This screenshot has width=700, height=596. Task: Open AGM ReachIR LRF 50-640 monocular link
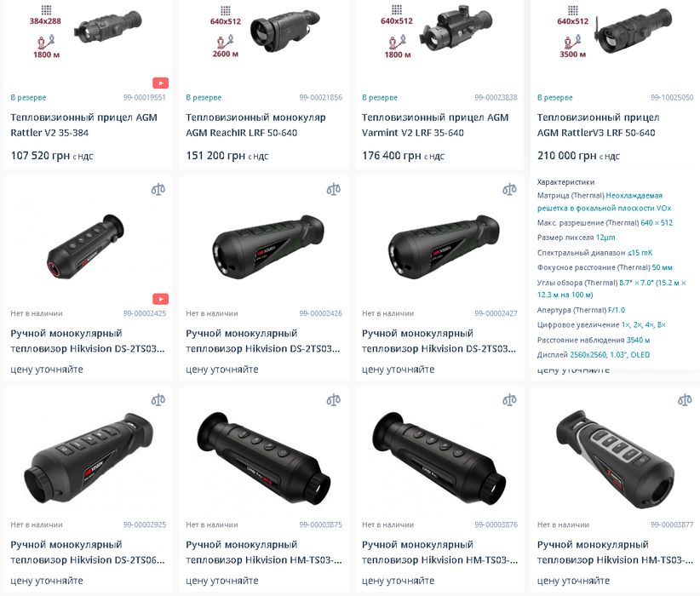point(255,125)
